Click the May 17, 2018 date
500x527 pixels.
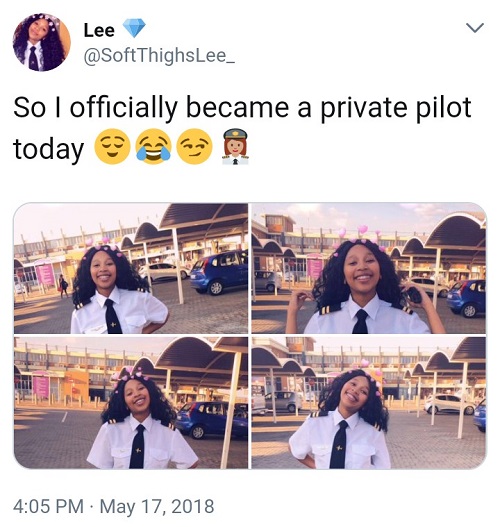point(157,506)
